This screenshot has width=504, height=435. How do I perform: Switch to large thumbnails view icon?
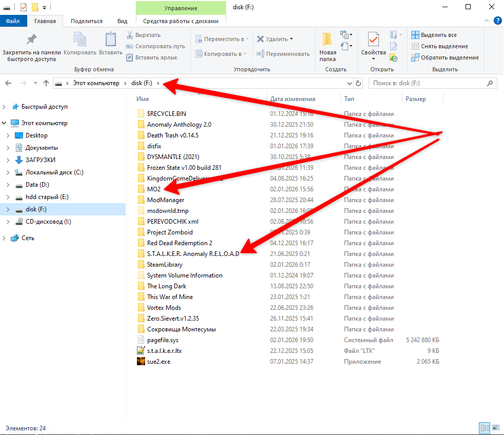click(x=496, y=428)
